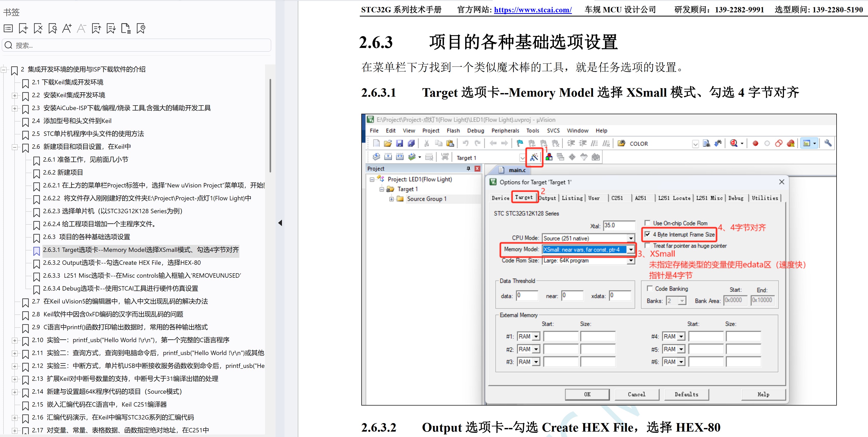Switch to the Output tab in Options dialog
The image size is (868, 437).
(x=548, y=198)
